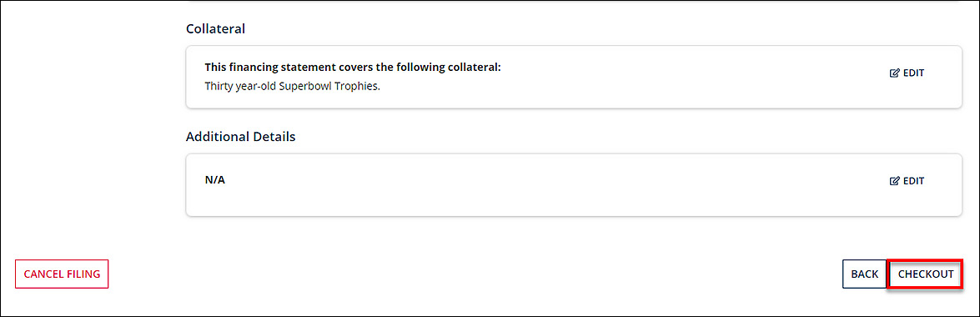
Task: Click the N/A value in Additional Details
Action: pyautogui.click(x=215, y=180)
